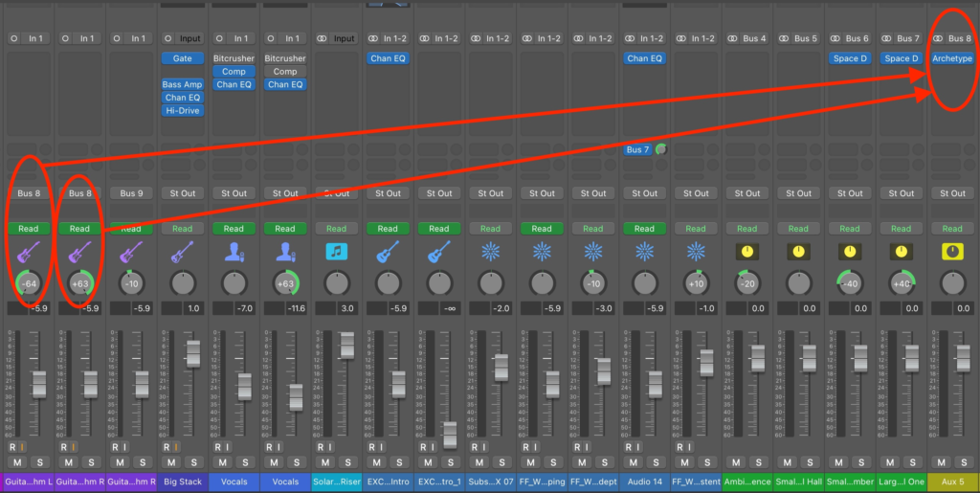Click the Big Stack bass guitar icon
Image resolution: width=980 pixels, height=493 pixels.
(x=182, y=252)
